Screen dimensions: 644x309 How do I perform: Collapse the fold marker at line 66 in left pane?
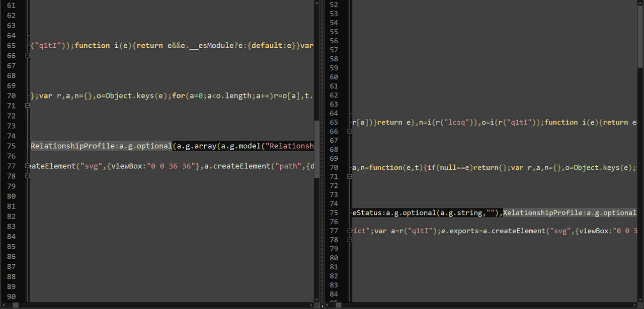pos(27,55)
